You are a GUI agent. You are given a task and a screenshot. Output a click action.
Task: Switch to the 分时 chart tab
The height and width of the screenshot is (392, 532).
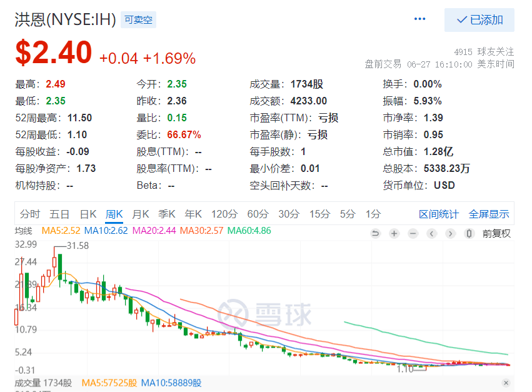point(30,214)
